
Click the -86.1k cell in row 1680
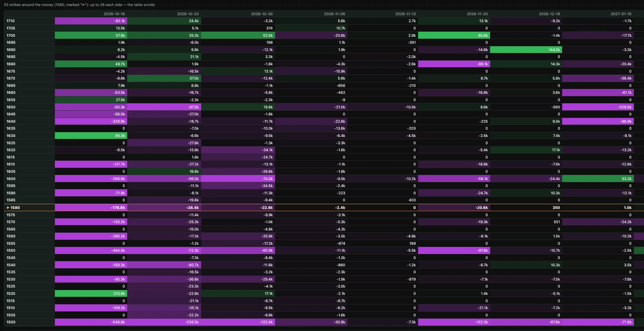click(454, 64)
